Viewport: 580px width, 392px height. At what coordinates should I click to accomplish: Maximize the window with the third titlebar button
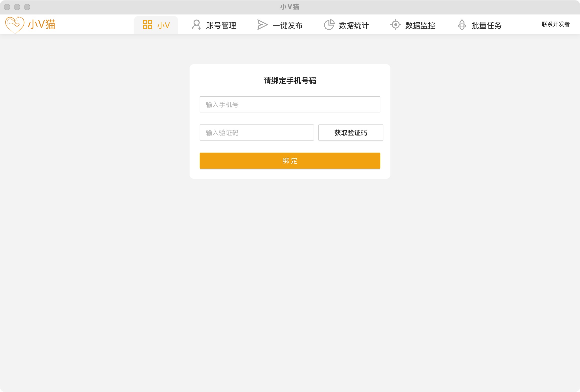27,7
